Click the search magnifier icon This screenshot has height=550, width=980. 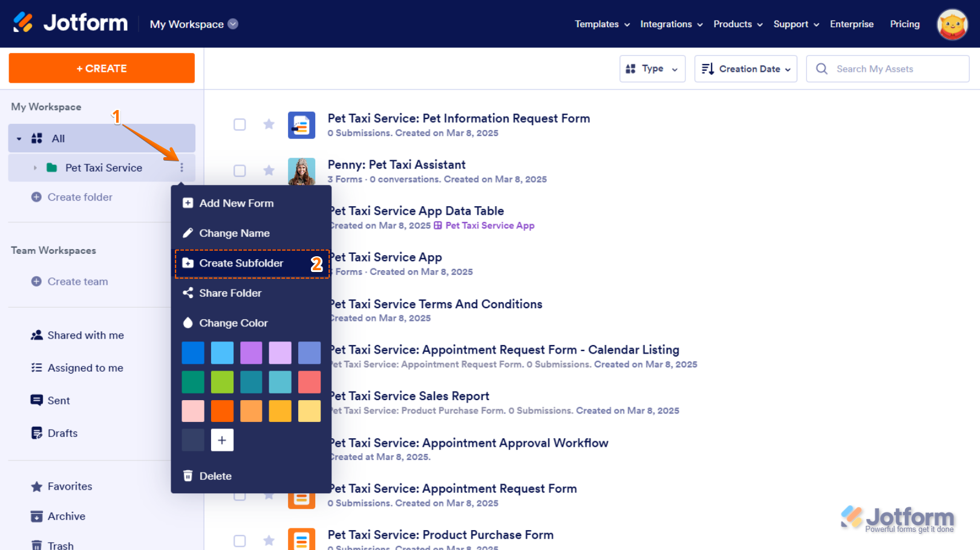tap(822, 69)
